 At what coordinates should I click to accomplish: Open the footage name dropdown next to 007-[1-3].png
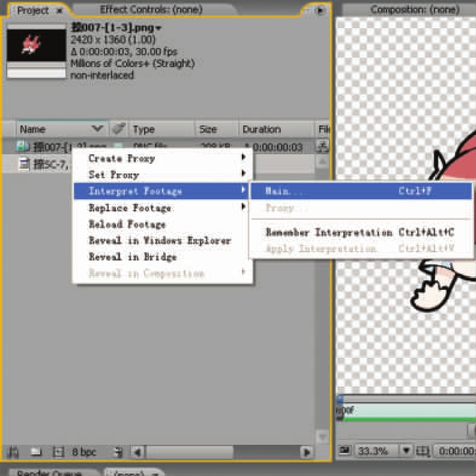[158, 29]
